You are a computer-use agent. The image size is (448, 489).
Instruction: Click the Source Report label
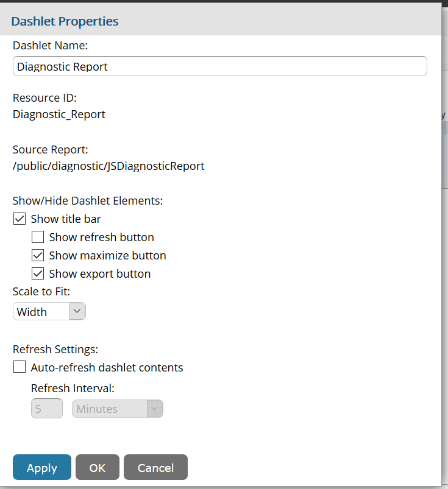click(50, 150)
